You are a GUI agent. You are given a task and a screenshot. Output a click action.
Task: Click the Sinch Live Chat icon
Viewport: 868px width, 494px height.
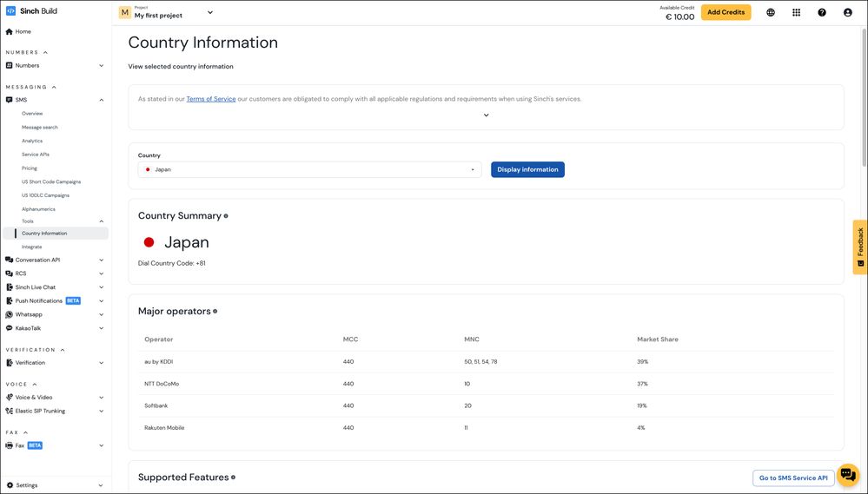pos(9,287)
